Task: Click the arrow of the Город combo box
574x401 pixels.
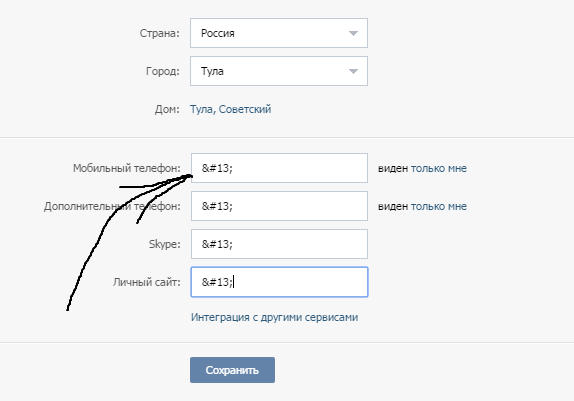Action: pyautogui.click(x=353, y=71)
